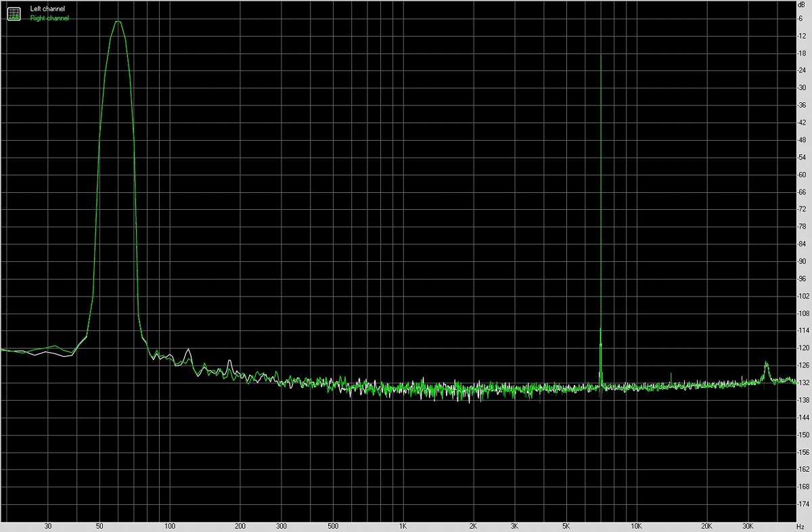
Task: Click the 500 Hz frequency axis label
Action: pyautogui.click(x=332, y=526)
